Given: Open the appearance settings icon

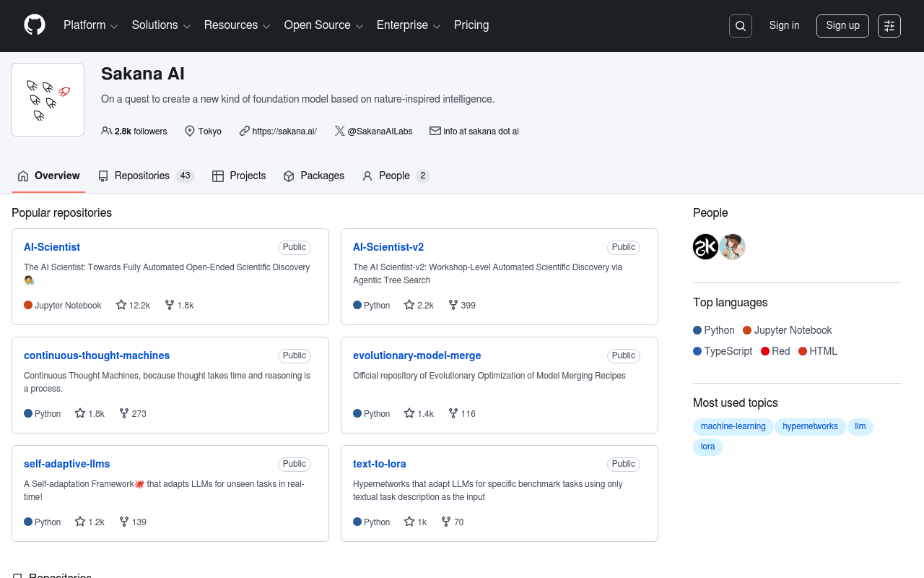Looking at the screenshot, I should click(889, 26).
